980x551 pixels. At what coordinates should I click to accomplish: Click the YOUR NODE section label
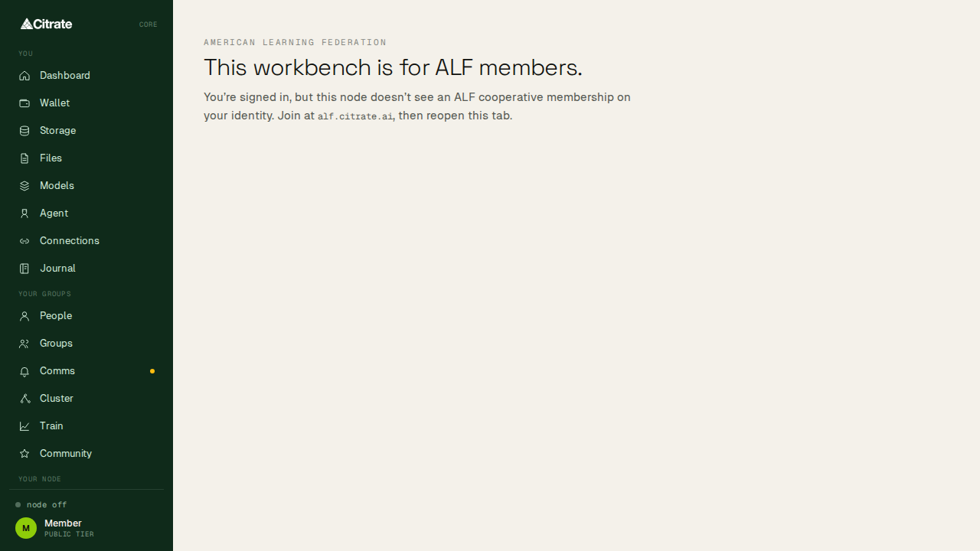point(40,479)
